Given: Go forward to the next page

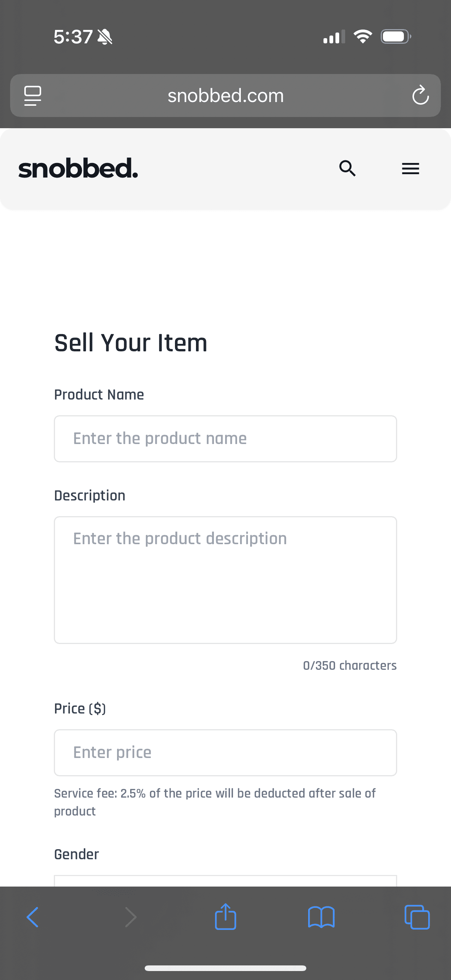Looking at the screenshot, I should (130, 916).
